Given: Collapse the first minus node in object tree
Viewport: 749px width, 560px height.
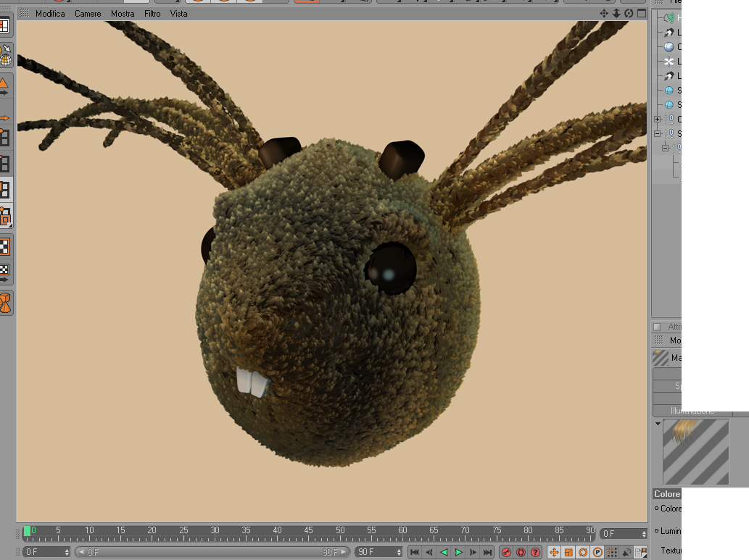Looking at the screenshot, I should point(658,134).
